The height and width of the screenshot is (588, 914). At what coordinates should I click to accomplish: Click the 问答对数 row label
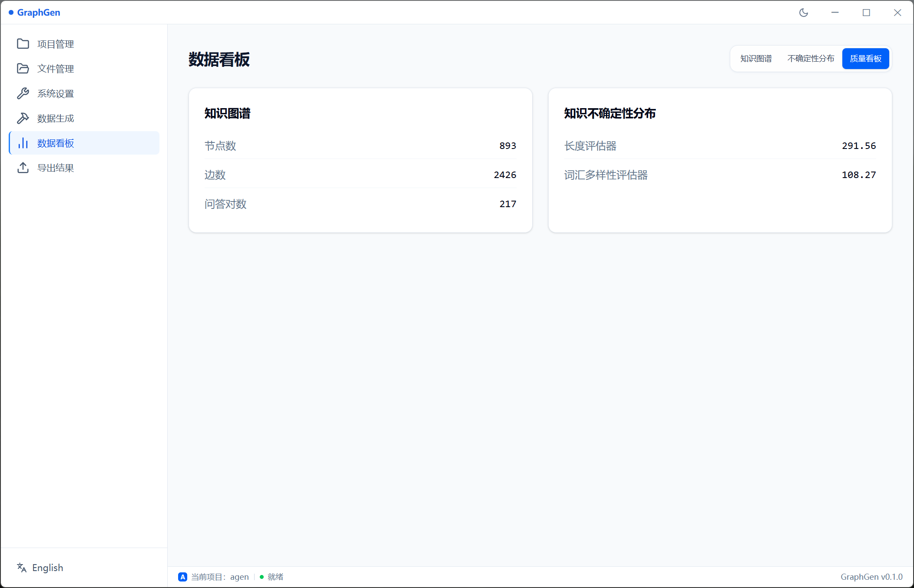point(225,204)
